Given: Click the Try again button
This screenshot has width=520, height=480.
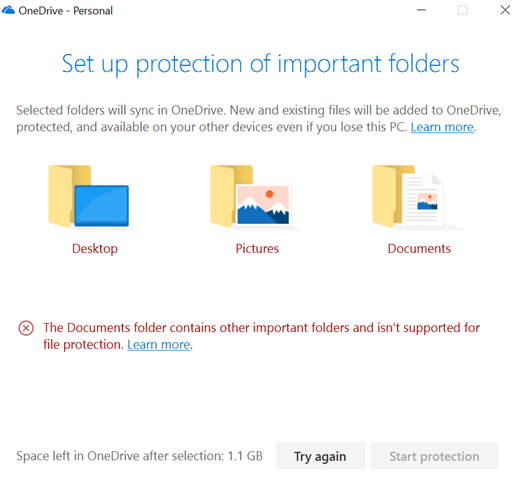Looking at the screenshot, I should [x=320, y=456].
